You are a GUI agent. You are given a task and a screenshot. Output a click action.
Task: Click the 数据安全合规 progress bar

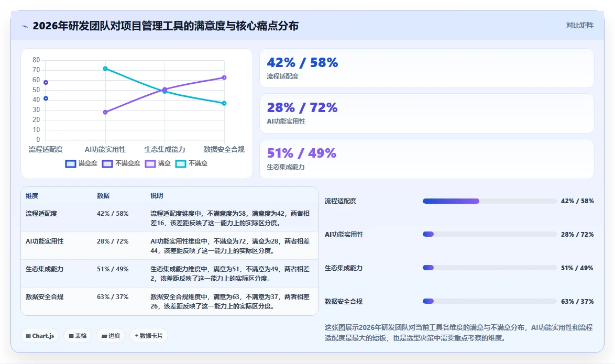click(489, 301)
